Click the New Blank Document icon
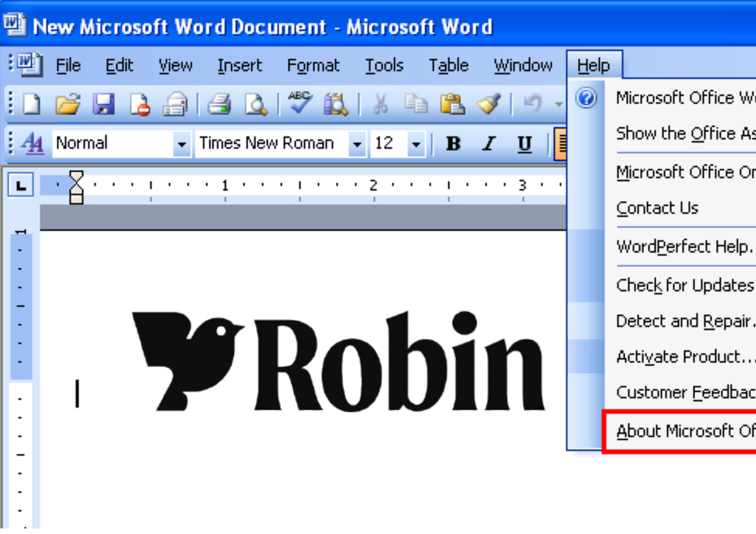Screen dimensions: 756x534 (32, 104)
